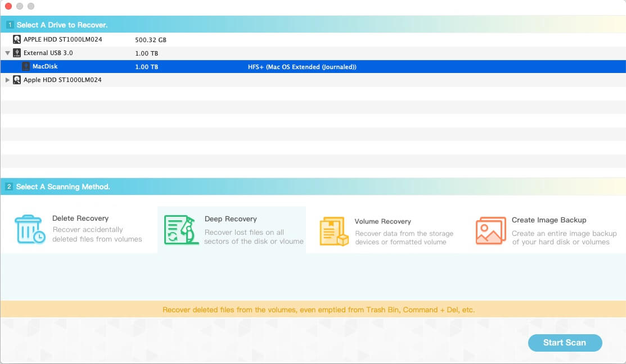This screenshot has width=626, height=364.
Task: Choose the Delete Recovery label
Action: [80, 218]
